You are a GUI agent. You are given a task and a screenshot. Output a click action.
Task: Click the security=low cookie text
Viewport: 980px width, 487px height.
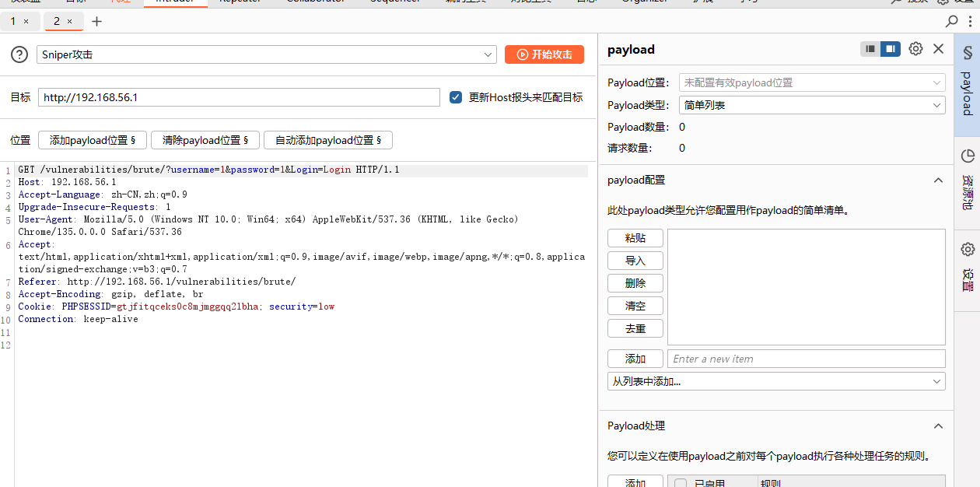(302, 307)
